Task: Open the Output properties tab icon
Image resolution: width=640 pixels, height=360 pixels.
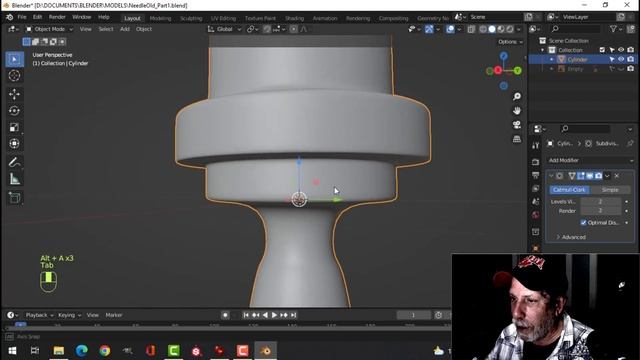Action: [536, 176]
